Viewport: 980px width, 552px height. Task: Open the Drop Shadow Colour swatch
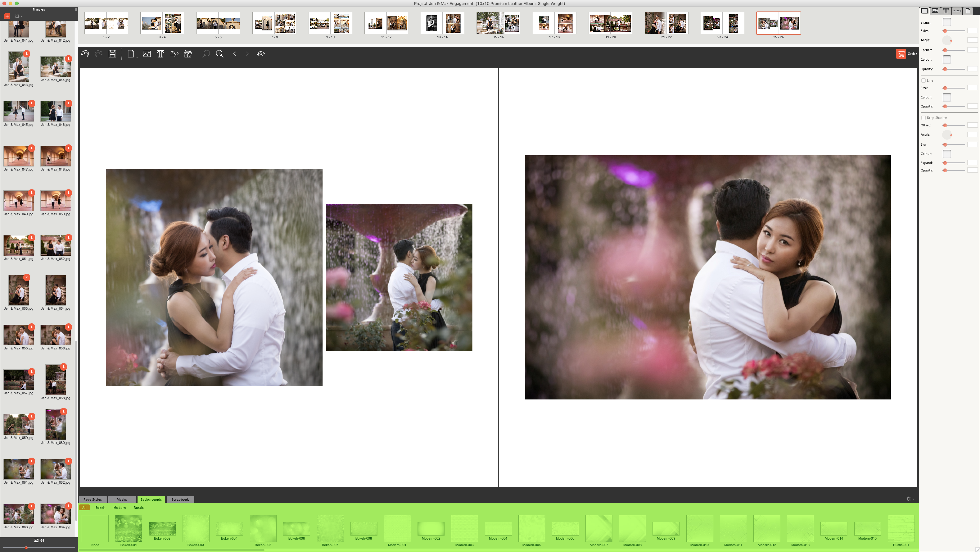[x=947, y=154]
